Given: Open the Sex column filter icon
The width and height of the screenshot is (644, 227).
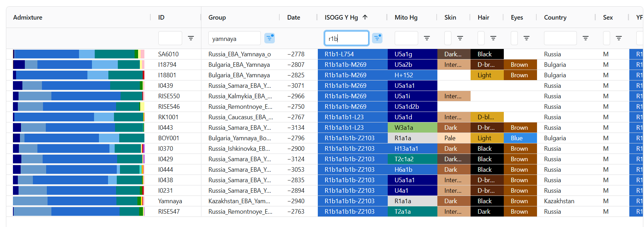Looking at the screenshot, I should coord(619,38).
